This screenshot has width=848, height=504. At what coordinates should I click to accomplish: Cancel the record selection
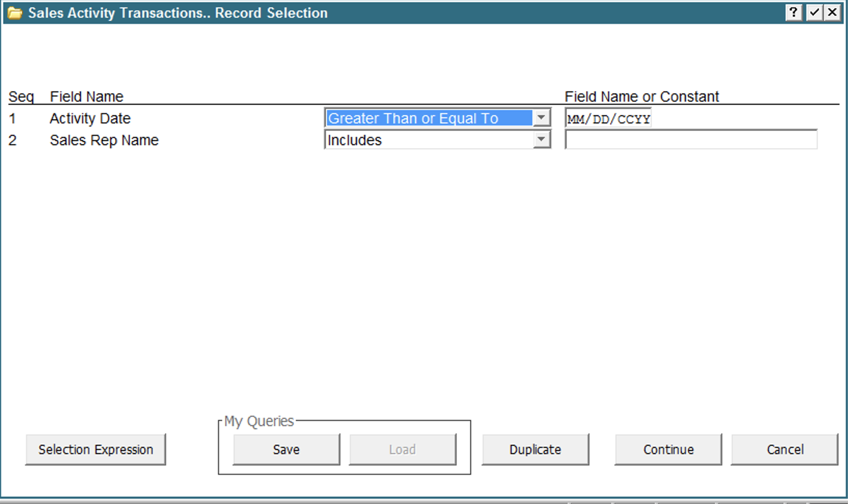pos(785,450)
